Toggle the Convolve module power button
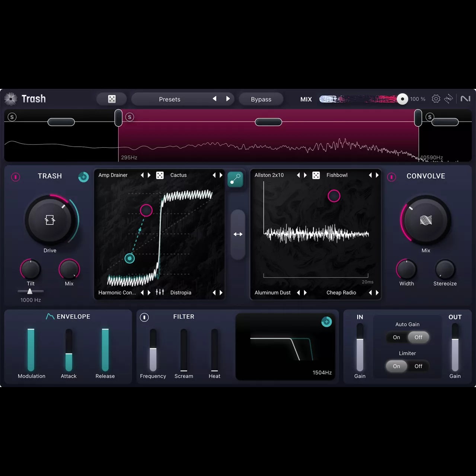The height and width of the screenshot is (476, 476). click(x=392, y=177)
